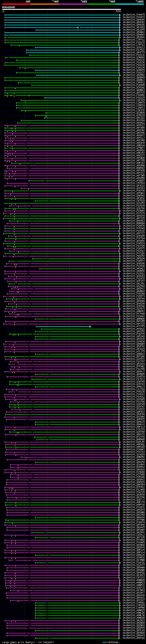Select label UniRef100_P16881
The width and height of the screenshot is (146, 644).
[x=134, y=95]
